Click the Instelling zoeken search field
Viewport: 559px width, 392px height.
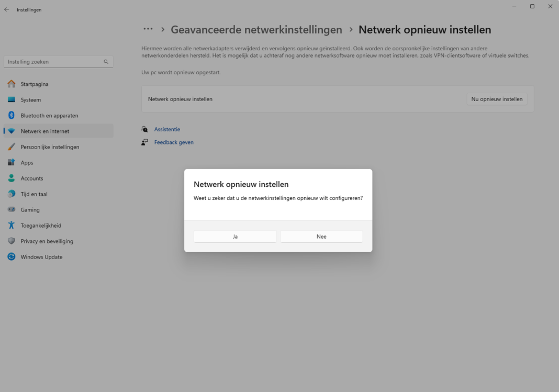point(52,61)
